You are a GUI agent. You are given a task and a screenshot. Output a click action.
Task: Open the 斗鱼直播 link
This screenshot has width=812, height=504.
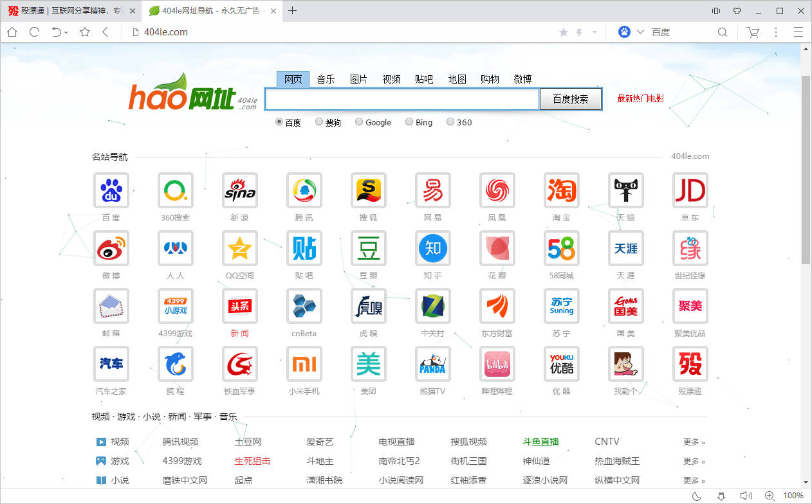[x=540, y=442]
